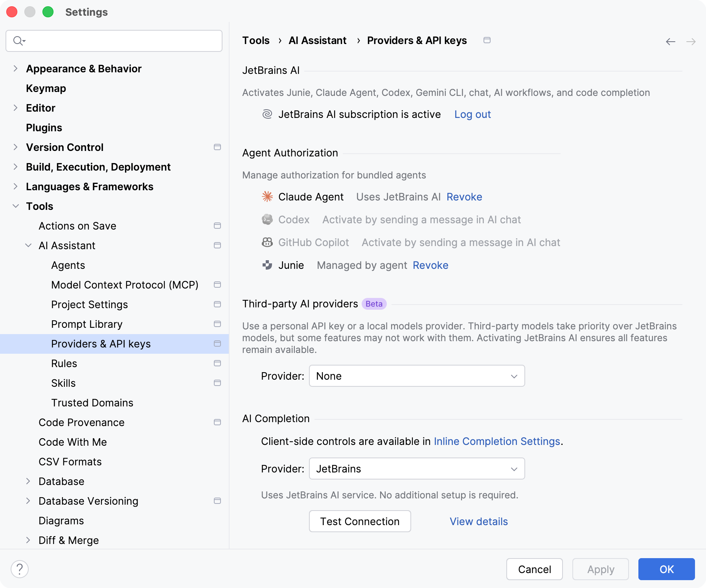Revoke Claude Agent authorization
Image resolution: width=706 pixels, height=588 pixels.
(x=464, y=197)
